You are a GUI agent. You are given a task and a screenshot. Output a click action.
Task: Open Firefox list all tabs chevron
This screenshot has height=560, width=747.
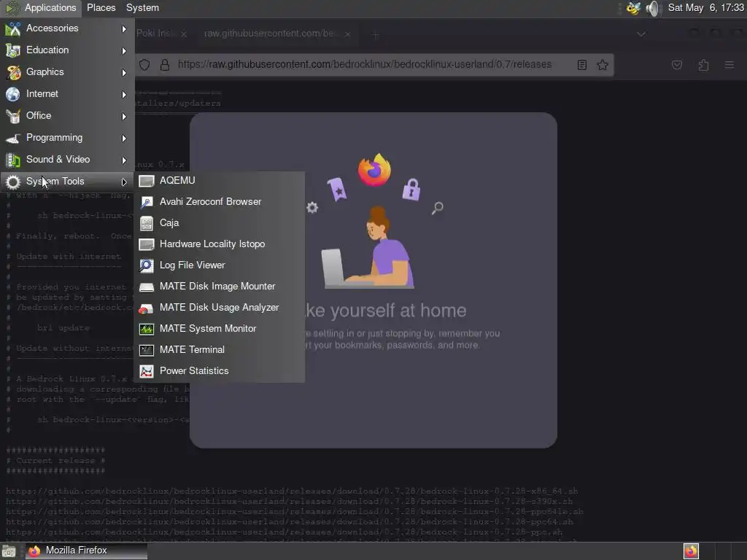[x=641, y=34]
